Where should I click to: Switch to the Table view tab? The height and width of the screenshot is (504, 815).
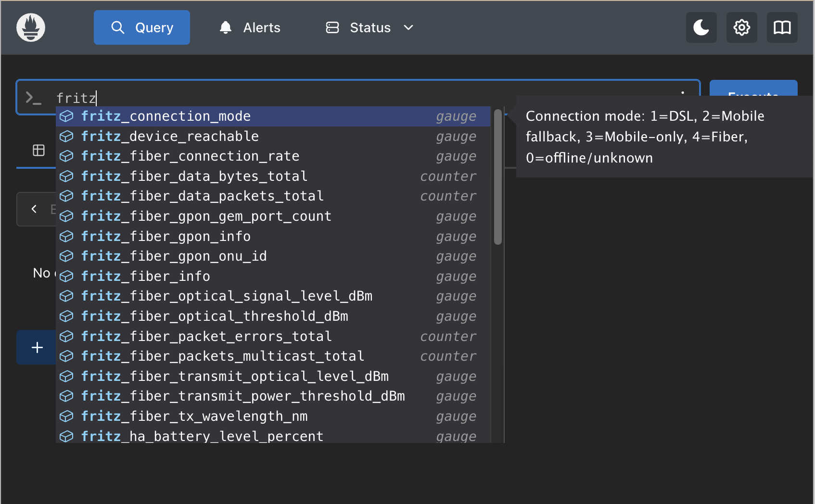coord(38,151)
